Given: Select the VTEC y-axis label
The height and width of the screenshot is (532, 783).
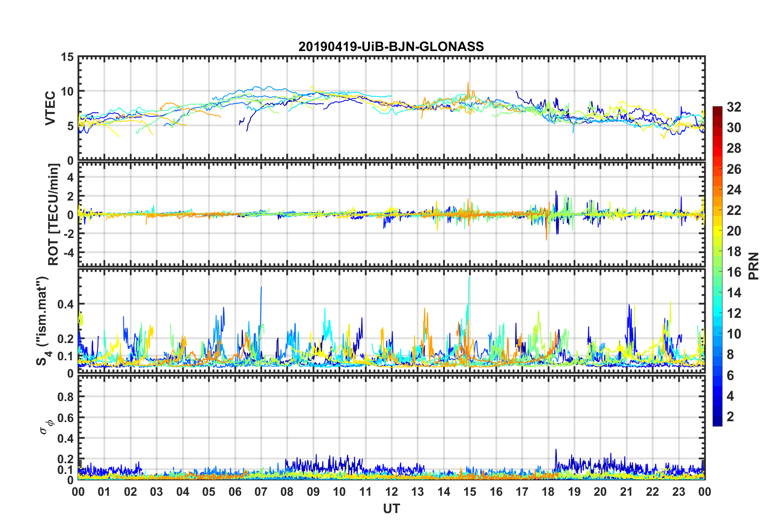Looking at the screenshot, I should click(50, 109).
